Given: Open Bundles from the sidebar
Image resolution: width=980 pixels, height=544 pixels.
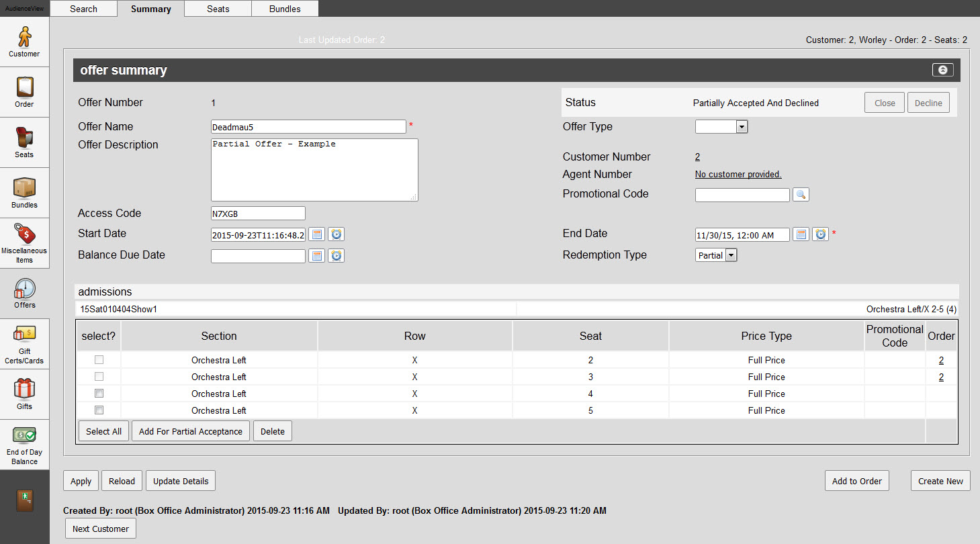Looking at the screenshot, I should click(24, 193).
